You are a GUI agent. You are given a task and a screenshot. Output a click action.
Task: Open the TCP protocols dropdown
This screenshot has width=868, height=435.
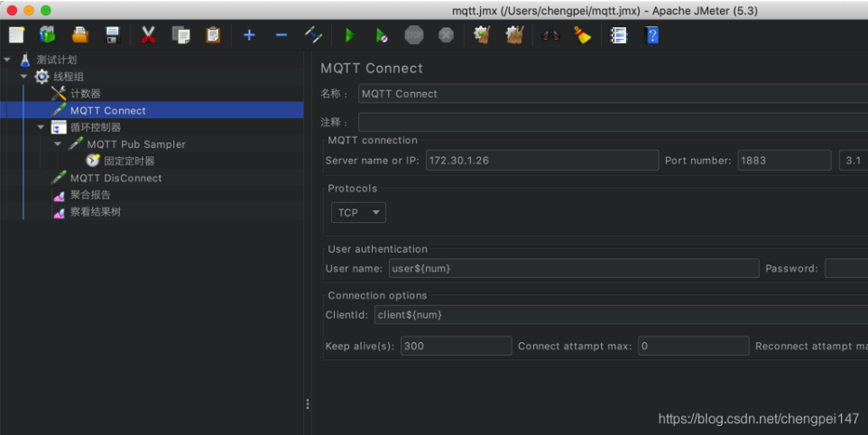pos(358,212)
